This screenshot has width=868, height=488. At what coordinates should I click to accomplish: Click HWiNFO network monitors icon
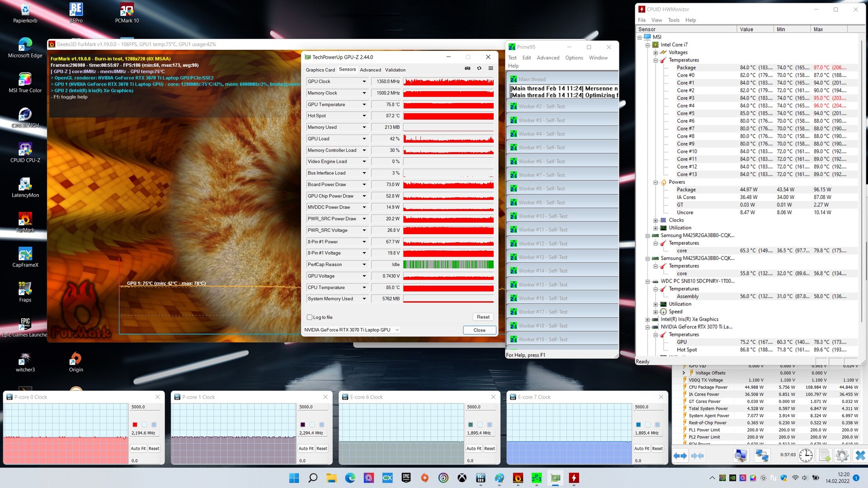point(762,455)
